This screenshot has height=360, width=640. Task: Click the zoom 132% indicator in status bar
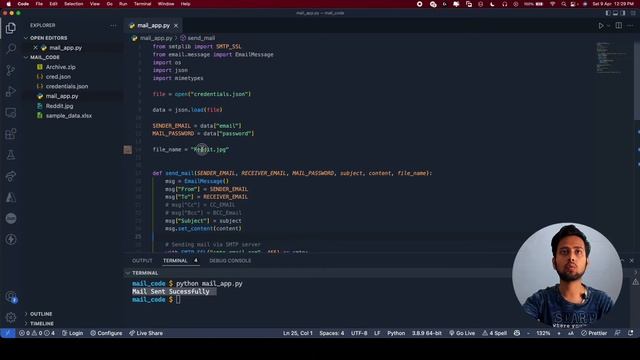[x=543, y=333]
